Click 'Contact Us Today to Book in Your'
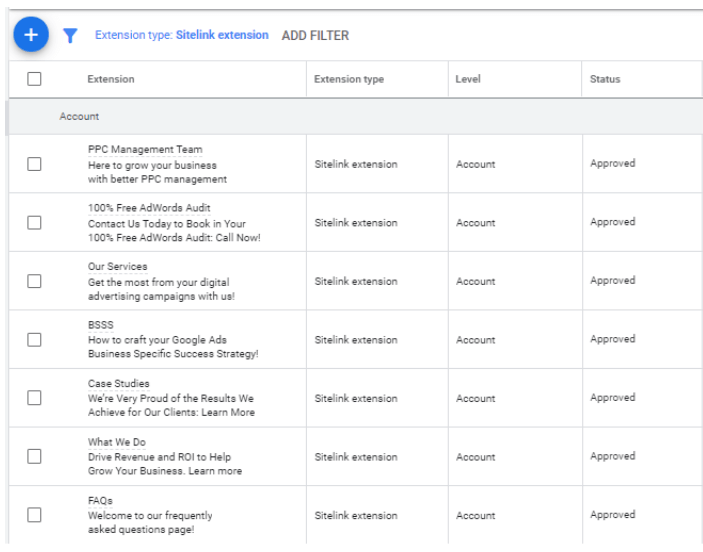 click(167, 224)
